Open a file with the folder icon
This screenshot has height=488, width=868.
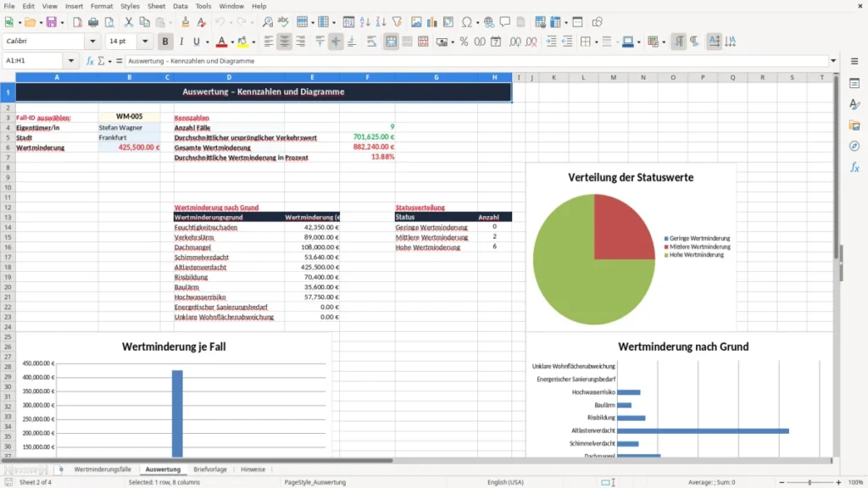tap(30, 22)
